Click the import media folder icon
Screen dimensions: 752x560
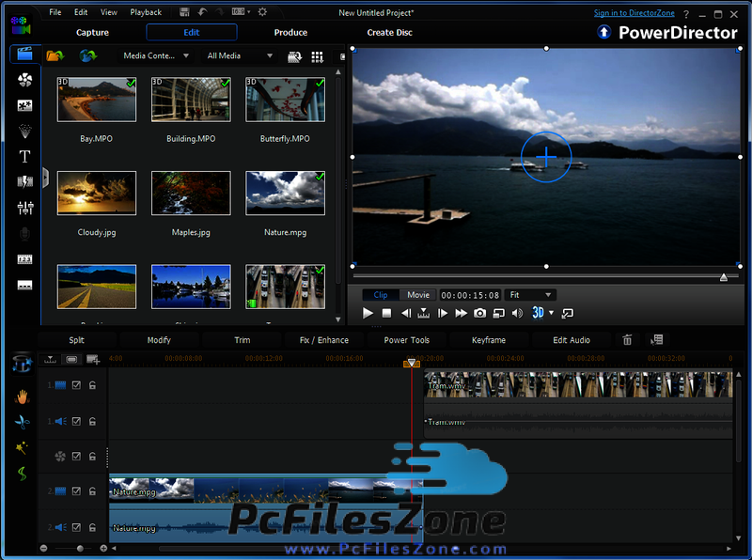coord(55,56)
